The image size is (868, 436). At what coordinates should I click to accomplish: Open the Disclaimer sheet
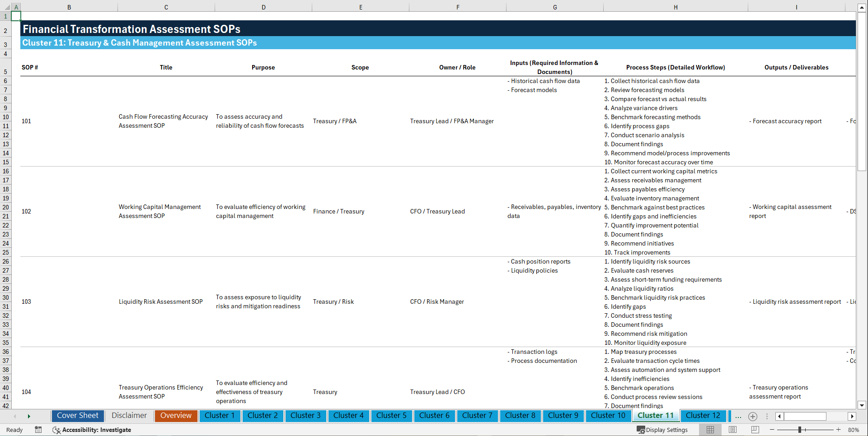point(129,416)
